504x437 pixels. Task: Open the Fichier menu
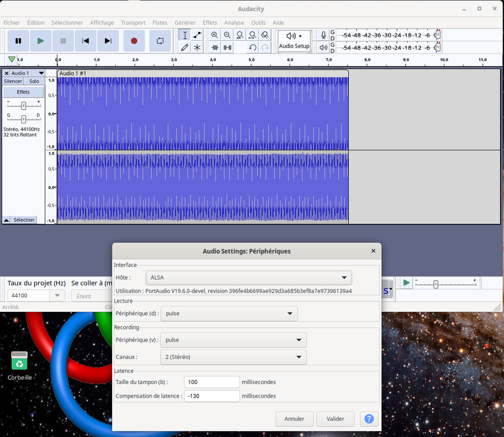click(x=11, y=22)
